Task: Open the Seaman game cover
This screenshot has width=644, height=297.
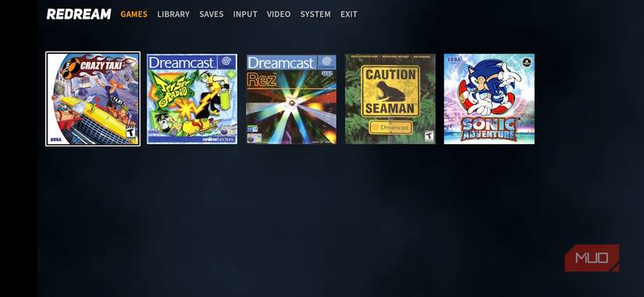Action: (390, 99)
